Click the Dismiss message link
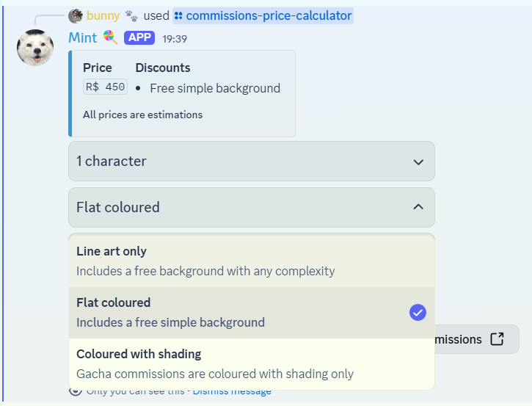The height and width of the screenshot is (406, 532). [232, 392]
